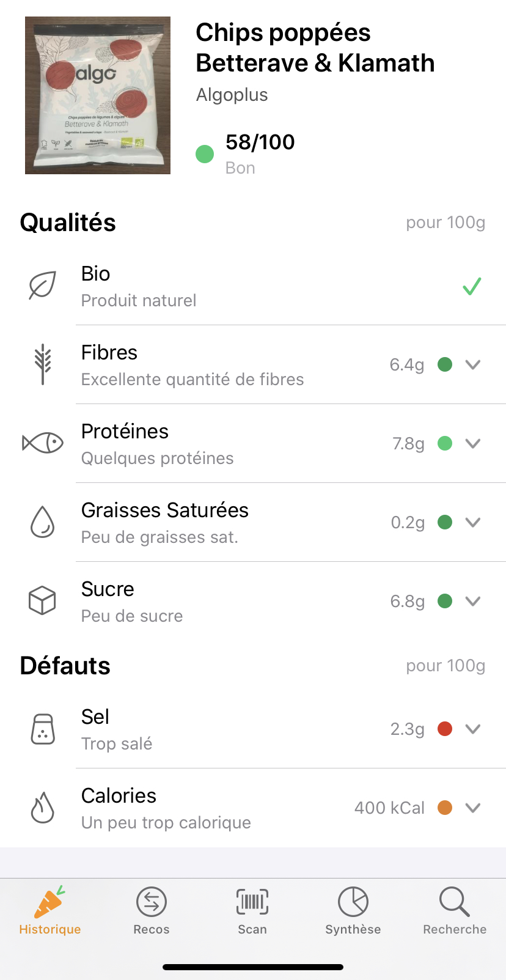
Task: Tap the Sel salt shaker icon
Action: (x=43, y=729)
